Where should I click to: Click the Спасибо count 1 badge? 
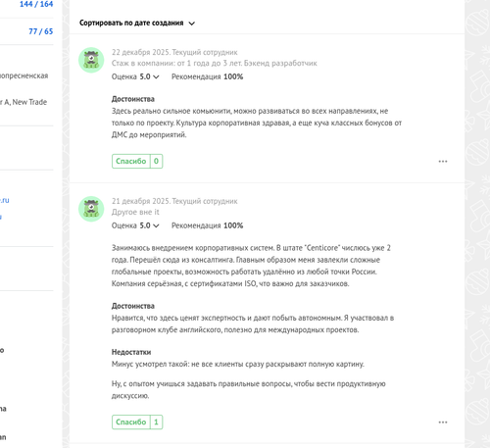click(156, 422)
